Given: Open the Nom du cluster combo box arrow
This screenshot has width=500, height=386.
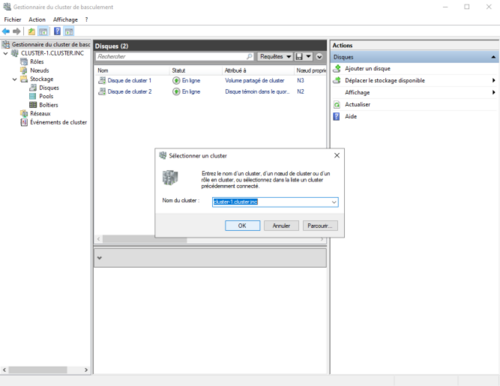Looking at the screenshot, I should pos(334,202).
